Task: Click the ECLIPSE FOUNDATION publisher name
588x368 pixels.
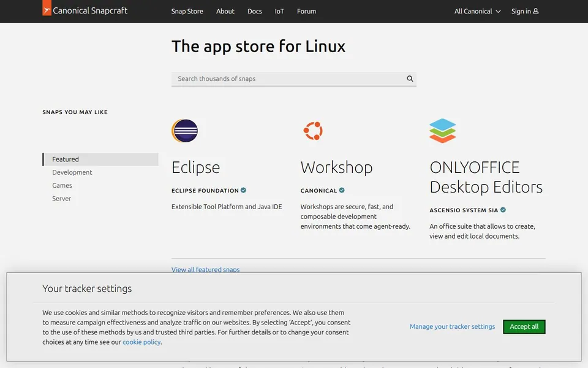Action: pyautogui.click(x=205, y=191)
